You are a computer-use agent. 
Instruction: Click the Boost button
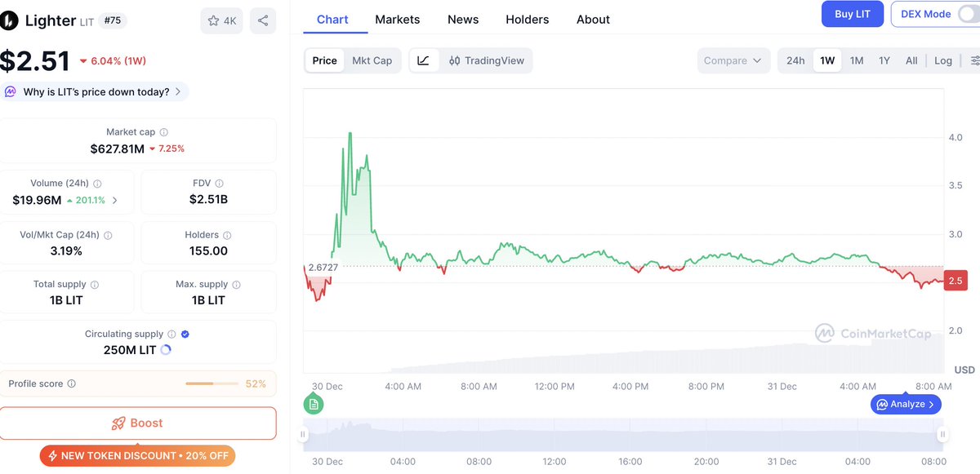[x=138, y=423]
